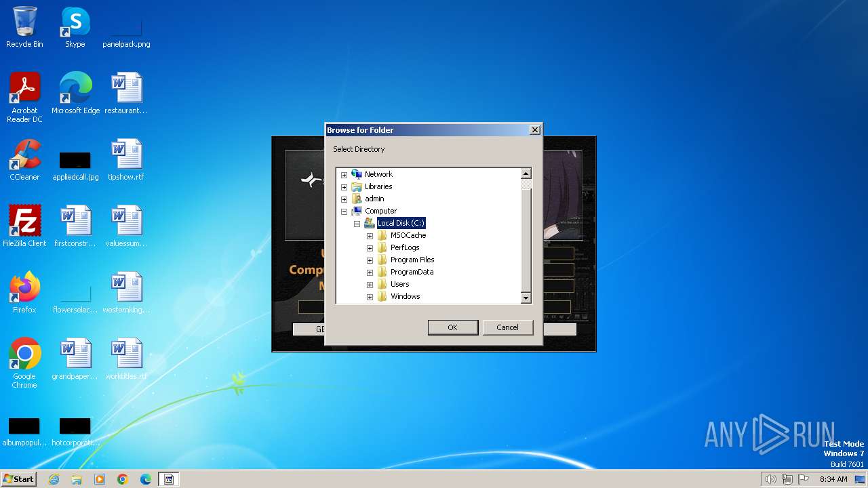This screenshot has height=488, width=868.
Task: Open Acrobat Reader DC shortcut
Action: [x=24, y=97]
